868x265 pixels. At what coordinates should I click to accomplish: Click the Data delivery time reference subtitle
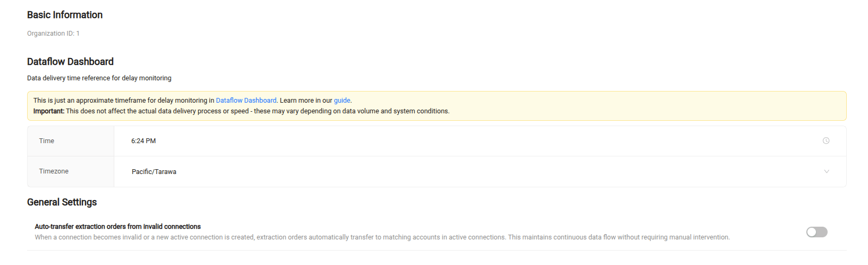[99, 78]
